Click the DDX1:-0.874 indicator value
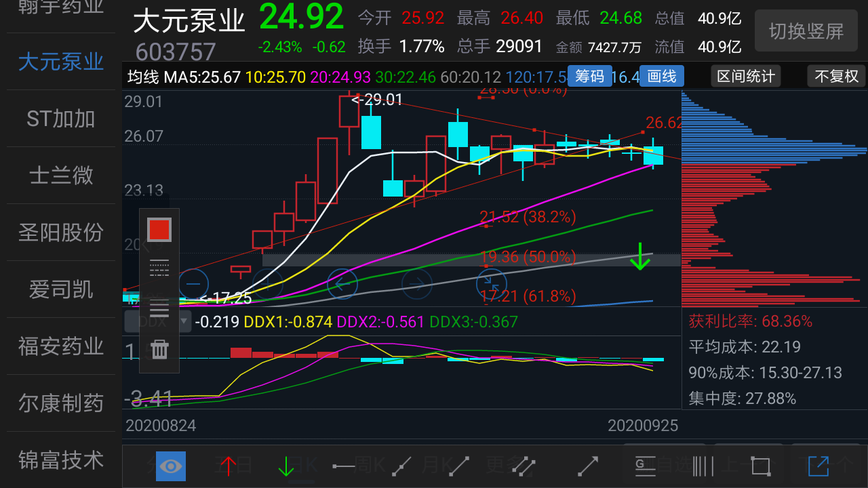The width and height of the screenshot is (868, 488). [288, 321]
